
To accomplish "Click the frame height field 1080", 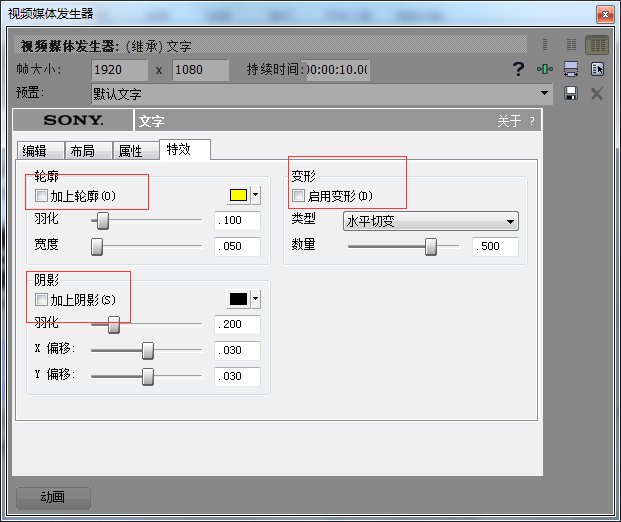I will coord(200,70).
